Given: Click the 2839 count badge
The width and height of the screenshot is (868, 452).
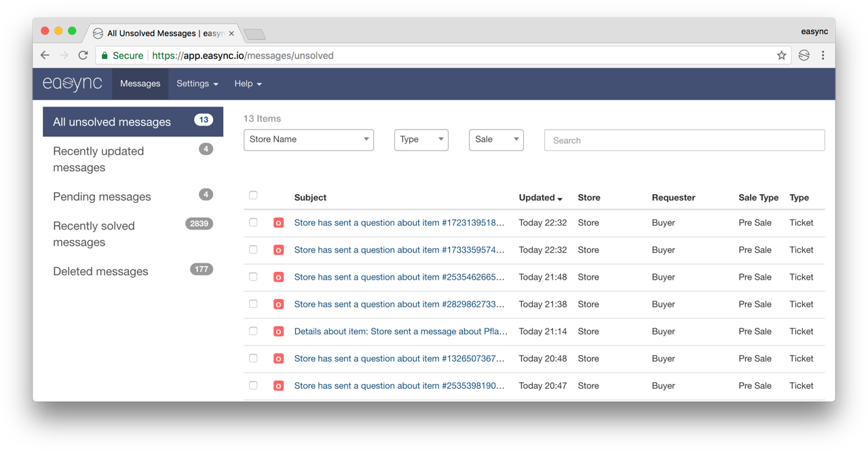Looking at the screenshot, I should (x=199, y=224).
